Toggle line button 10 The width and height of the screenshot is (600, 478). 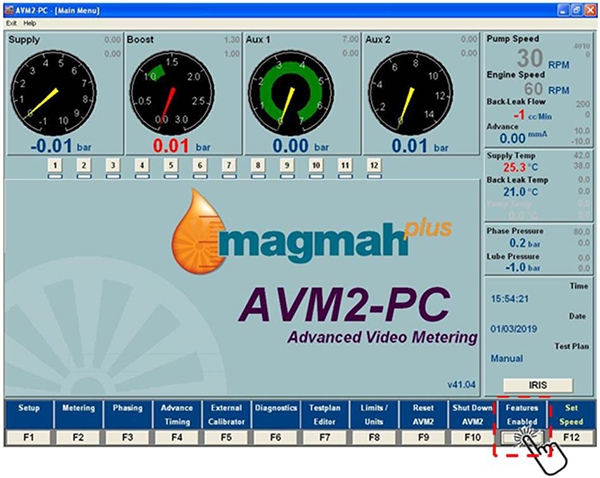point(316,165)
